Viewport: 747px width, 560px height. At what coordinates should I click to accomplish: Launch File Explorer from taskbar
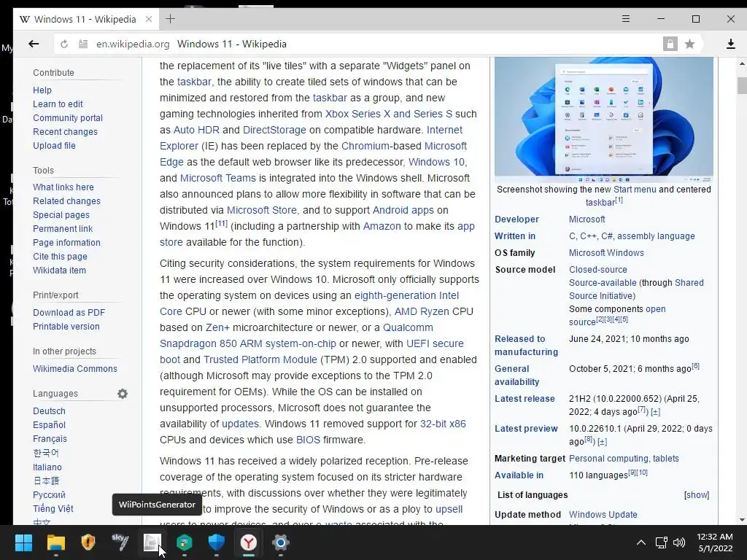(55, 542)
